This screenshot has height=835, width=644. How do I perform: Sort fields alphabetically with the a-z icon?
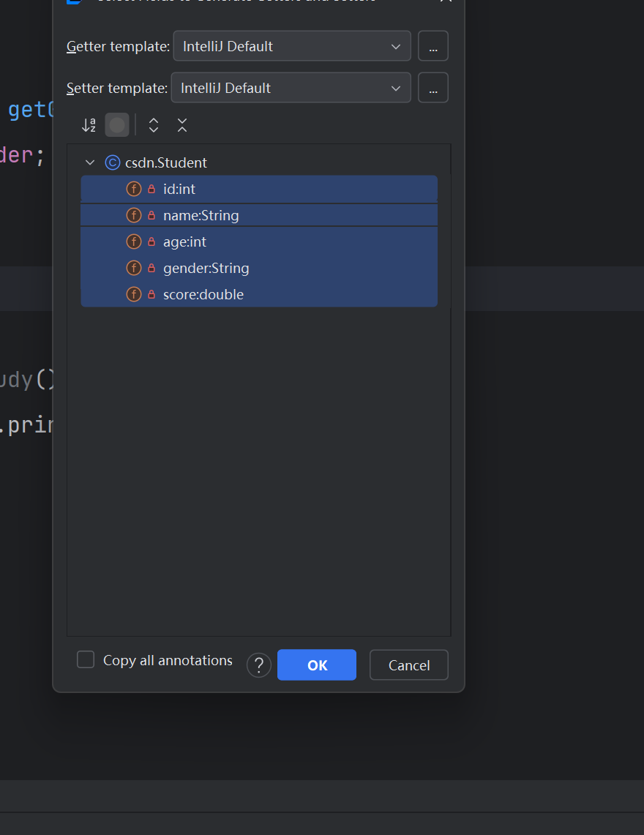[x=89, y=125]
